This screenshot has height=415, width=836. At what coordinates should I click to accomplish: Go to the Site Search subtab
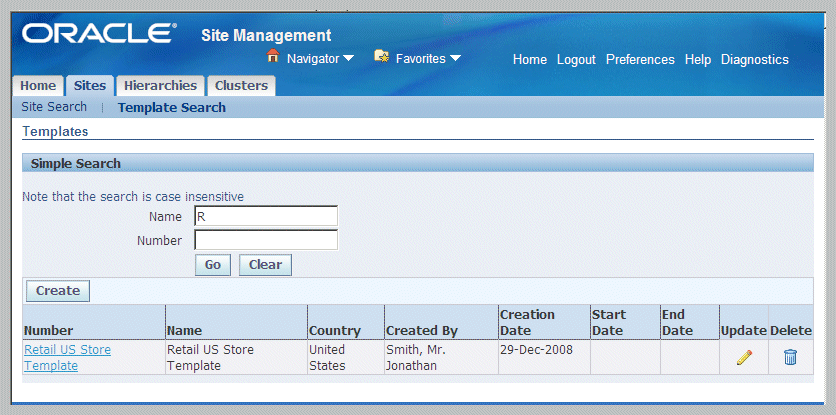54,107
